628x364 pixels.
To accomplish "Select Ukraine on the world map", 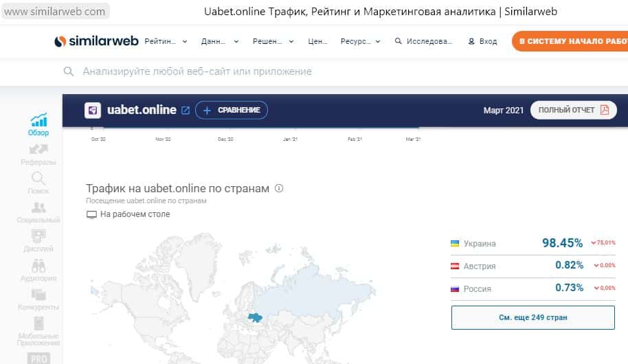I will click(255, 317).
